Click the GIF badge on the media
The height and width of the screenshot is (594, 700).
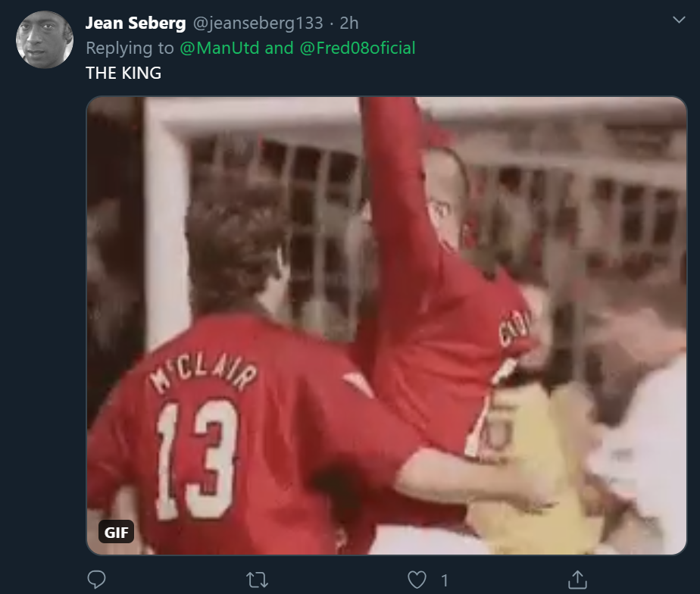coord(116,532)
